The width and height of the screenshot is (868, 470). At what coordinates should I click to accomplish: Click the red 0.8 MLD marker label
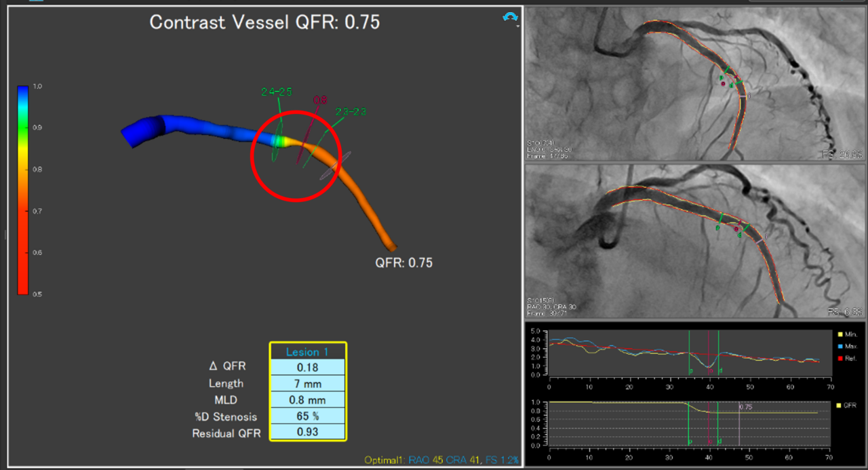point(320,100)
